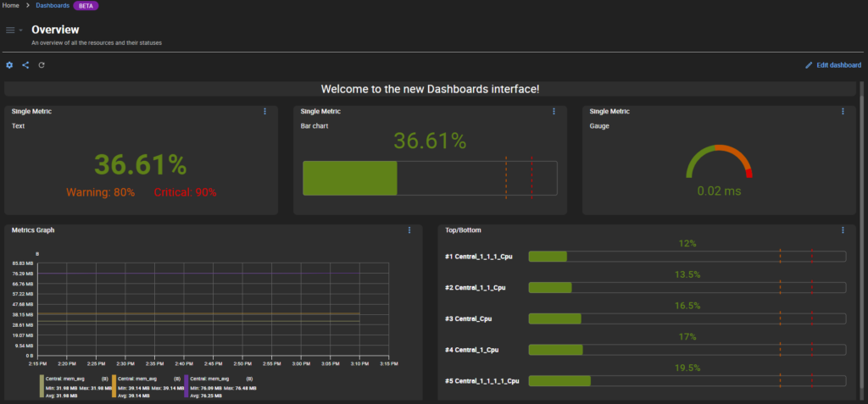Open options menu of Gauge widget
The height and width of the screenshot is (404, 868).
(843, 112)
